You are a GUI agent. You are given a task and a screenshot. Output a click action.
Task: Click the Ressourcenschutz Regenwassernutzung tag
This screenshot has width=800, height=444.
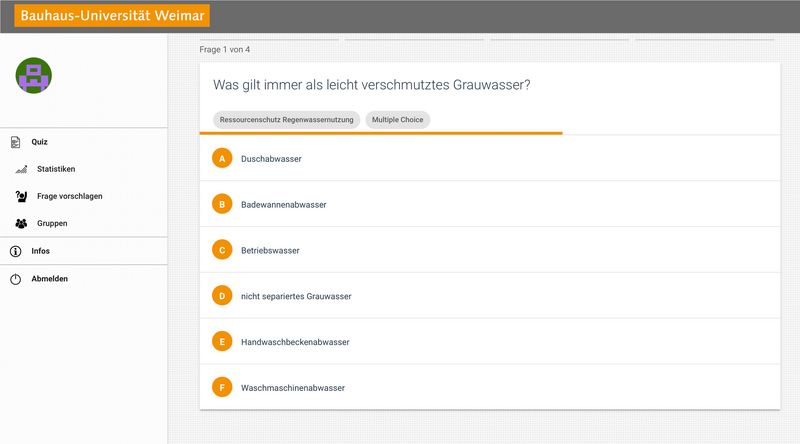286,120
